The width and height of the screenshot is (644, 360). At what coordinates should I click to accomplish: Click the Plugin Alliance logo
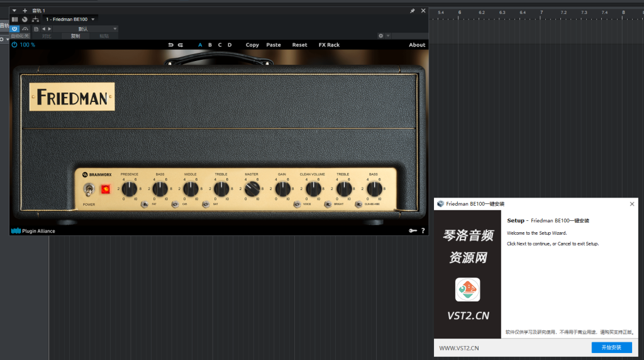33,231
